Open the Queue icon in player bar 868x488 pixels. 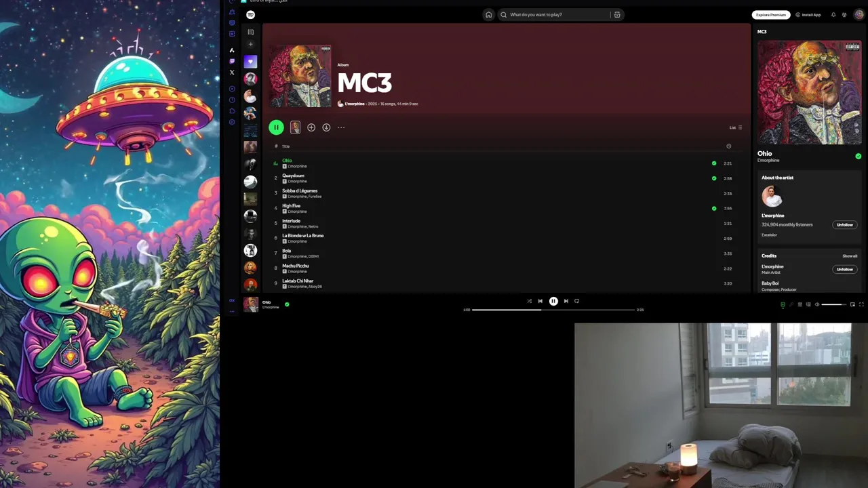[800, 304]
